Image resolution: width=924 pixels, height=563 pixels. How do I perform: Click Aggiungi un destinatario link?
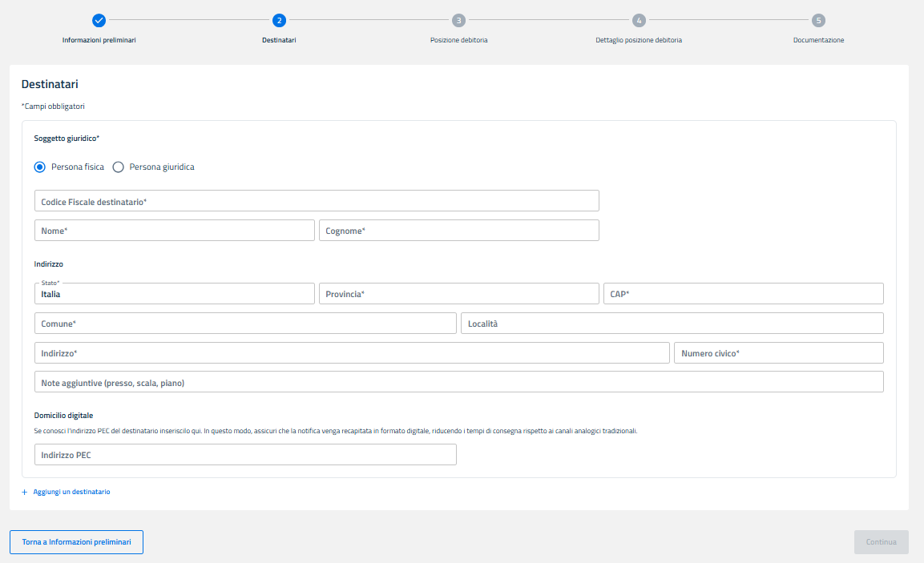point(71,492)
